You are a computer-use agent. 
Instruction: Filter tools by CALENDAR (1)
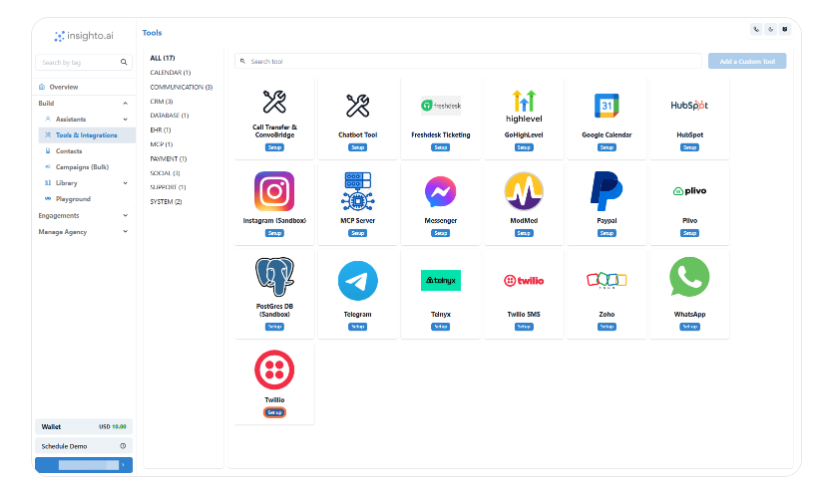point(170,73)
